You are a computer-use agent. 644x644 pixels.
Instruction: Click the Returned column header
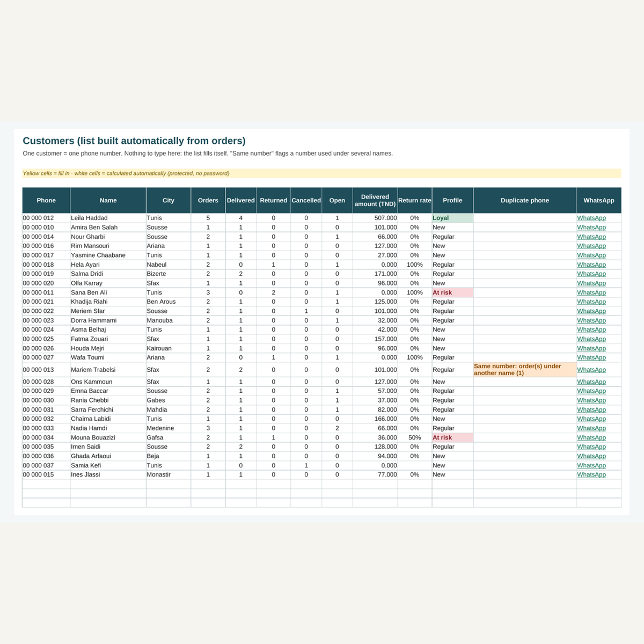(x=274, y=200)
